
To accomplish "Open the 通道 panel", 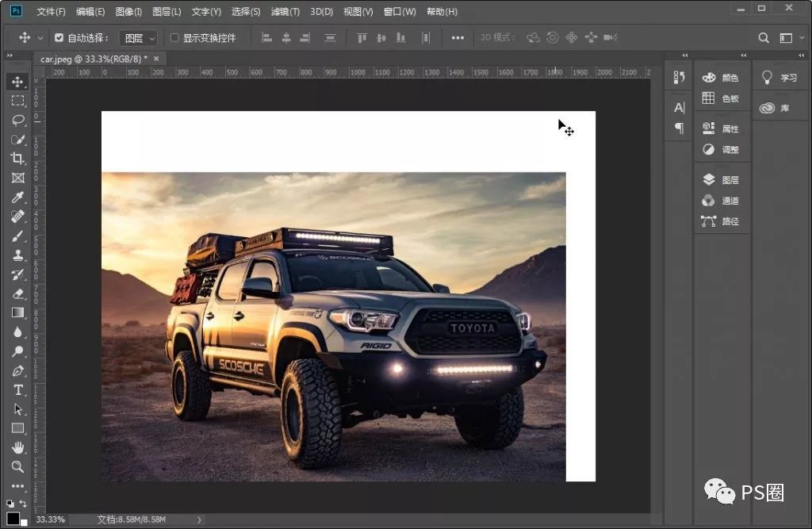I will point(721,201).
